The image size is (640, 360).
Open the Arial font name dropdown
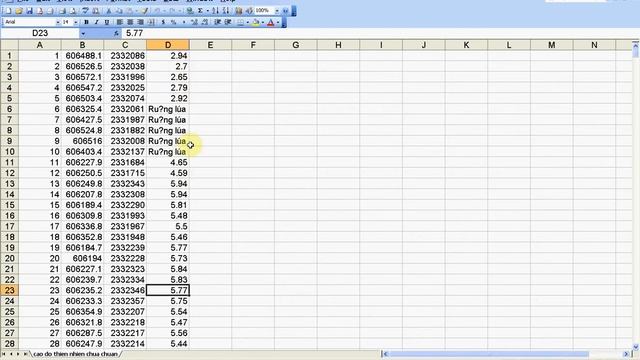pos(58,22)
